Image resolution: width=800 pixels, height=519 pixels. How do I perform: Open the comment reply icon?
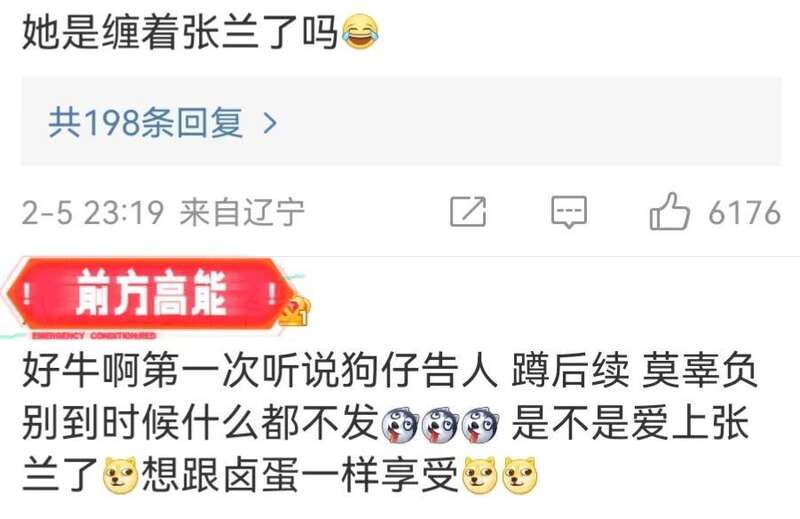569,212
